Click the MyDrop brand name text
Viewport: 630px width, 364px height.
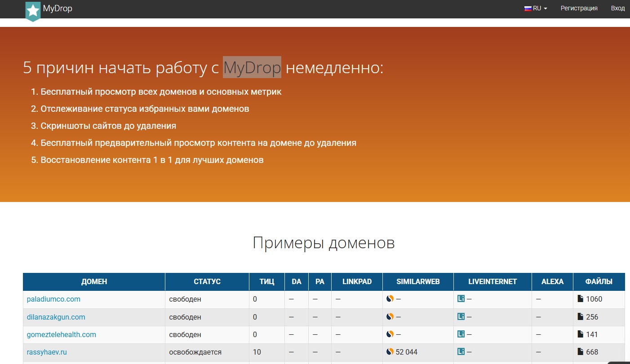[58, 9]
